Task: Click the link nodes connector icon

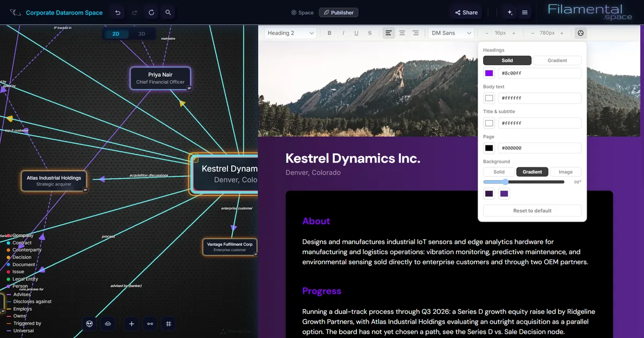Action: (x=150, y=324)
